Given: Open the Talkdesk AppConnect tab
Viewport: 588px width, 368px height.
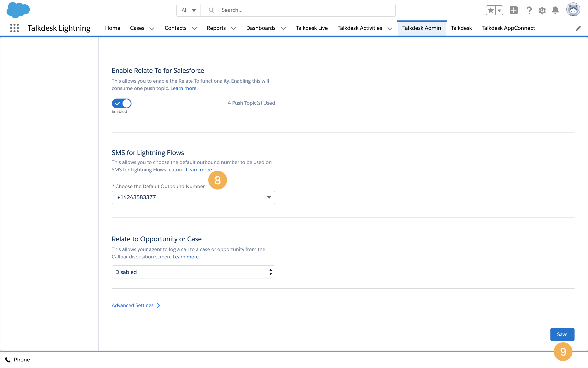Looking at the screenshot, I should pyautogui.click(x=508, y=28).
